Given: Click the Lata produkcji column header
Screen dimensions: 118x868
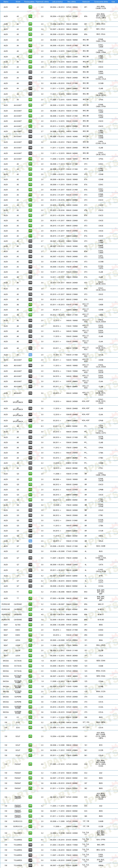Looking at the screenshot, I should tap(57, 1).
